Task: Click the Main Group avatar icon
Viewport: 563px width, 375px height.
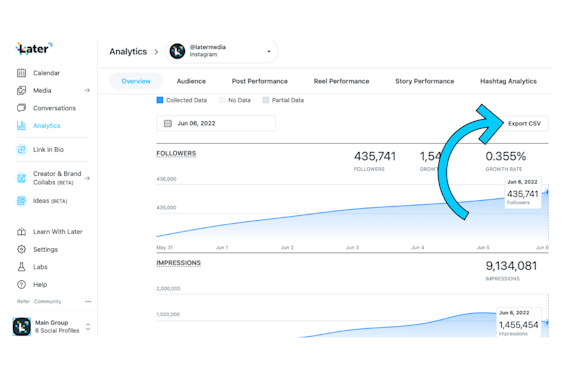Action: pyautogui.click(x=22, y=327)
